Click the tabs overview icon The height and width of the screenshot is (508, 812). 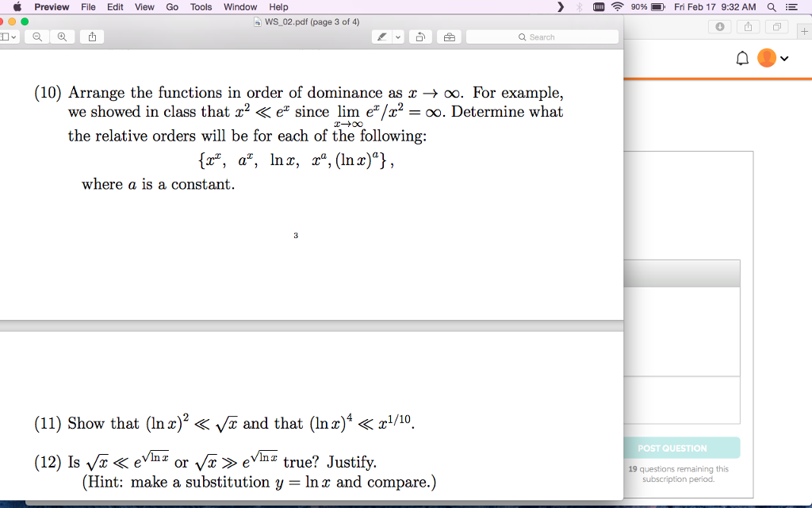coord(776,26)
